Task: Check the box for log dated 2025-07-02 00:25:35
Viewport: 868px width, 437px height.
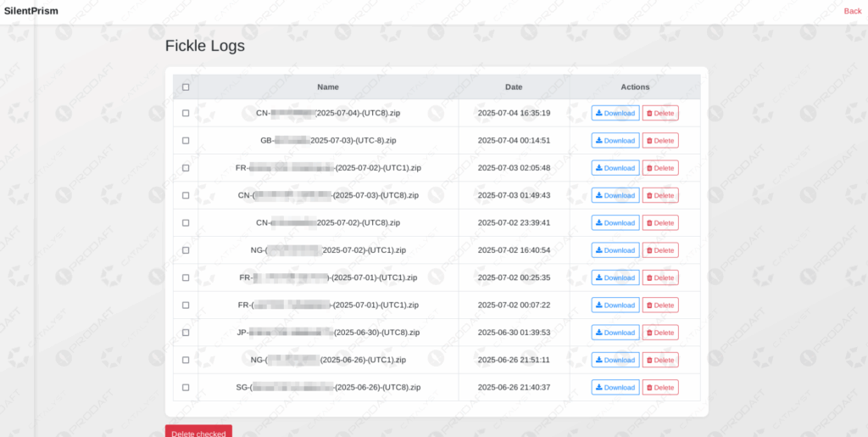Action: [x=186, y=277]
